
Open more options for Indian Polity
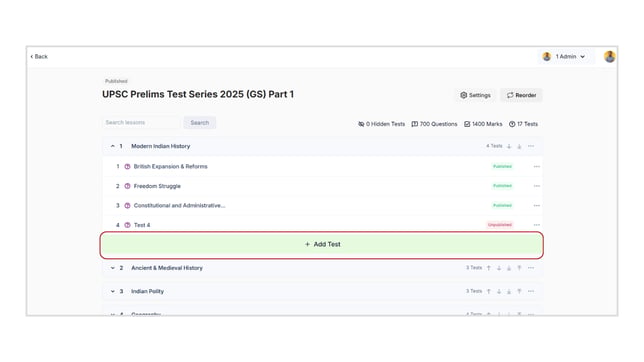click(531, 291)
